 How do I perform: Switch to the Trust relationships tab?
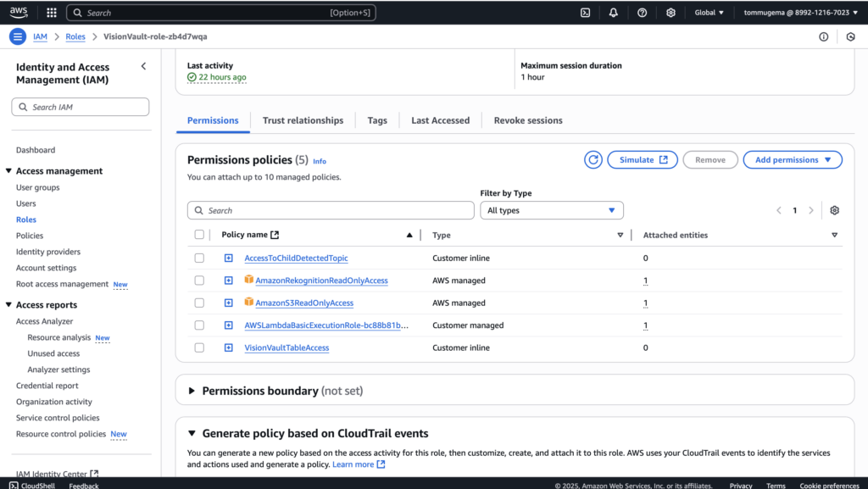pyautogui.click(x=303, y=120)
